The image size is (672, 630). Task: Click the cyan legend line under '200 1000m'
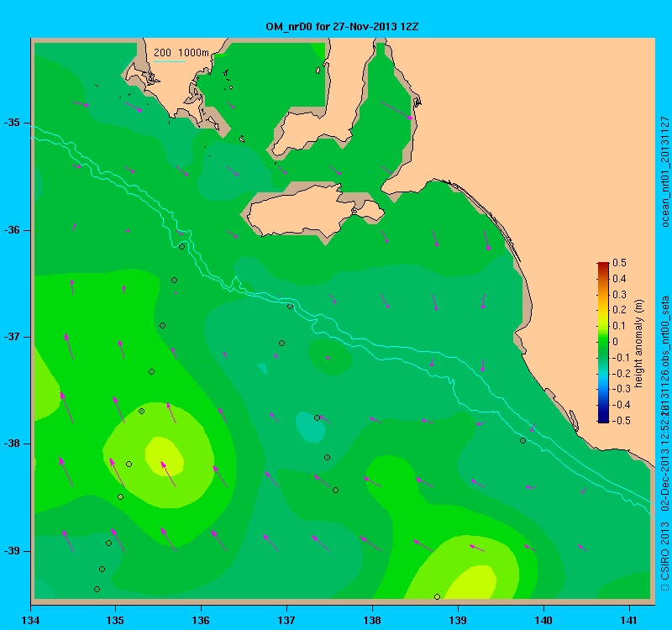[x=170, y=61]
